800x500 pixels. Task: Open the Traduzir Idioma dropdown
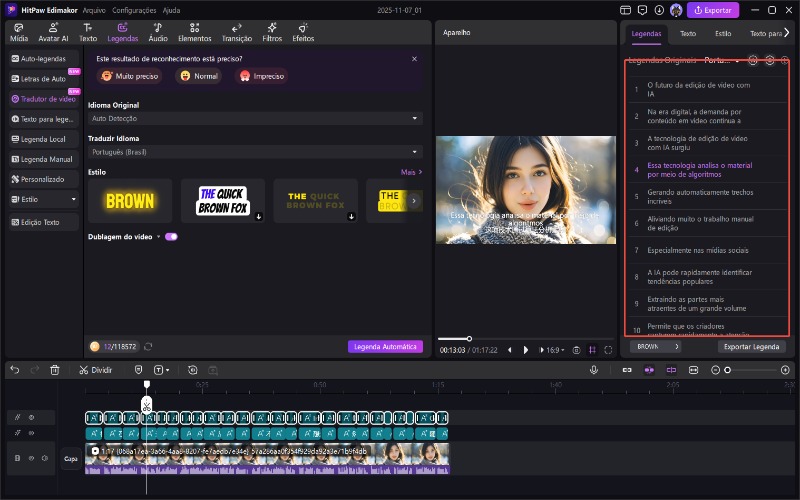255,152
